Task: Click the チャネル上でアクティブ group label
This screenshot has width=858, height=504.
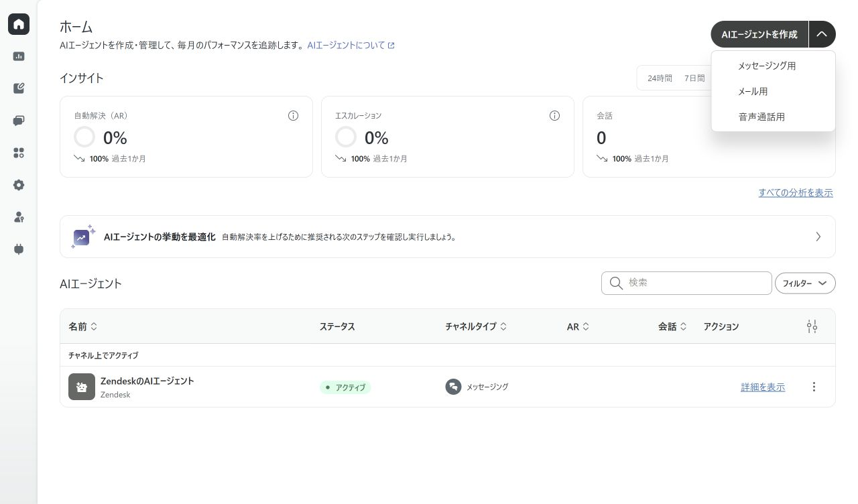Action: 103,355
